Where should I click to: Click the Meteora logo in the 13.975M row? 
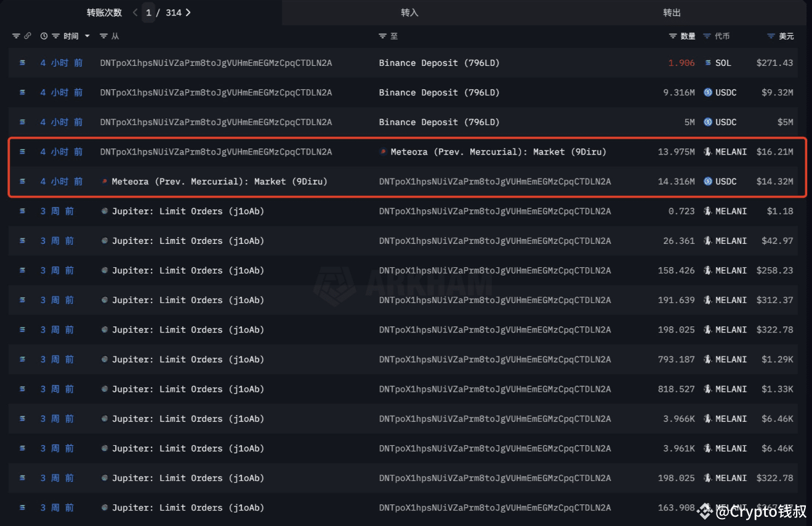(x=384, y=152)
